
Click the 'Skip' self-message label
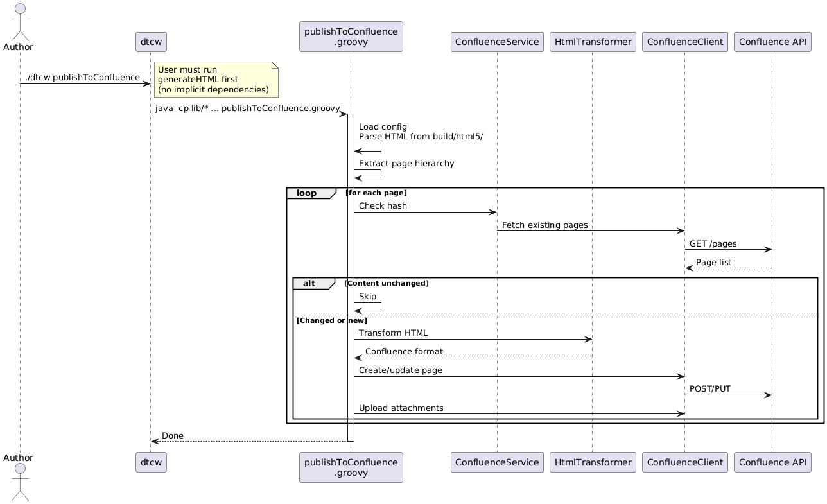coord(368,296)
